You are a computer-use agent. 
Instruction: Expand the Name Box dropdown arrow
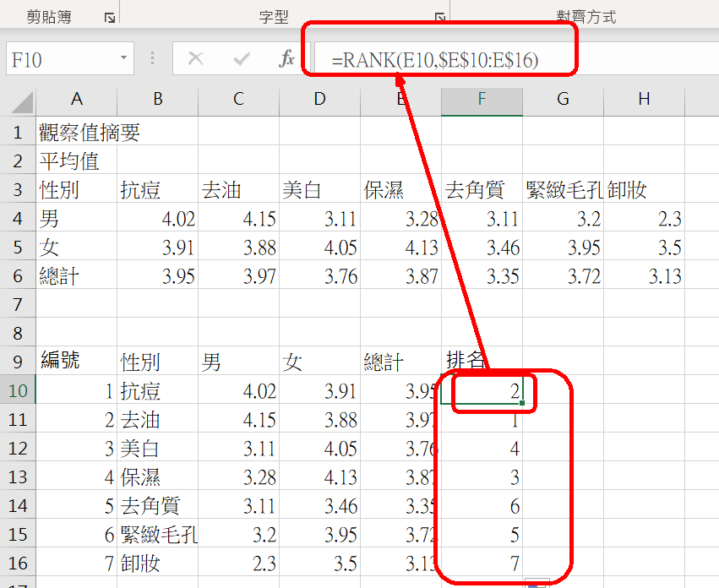coord(124,59)
